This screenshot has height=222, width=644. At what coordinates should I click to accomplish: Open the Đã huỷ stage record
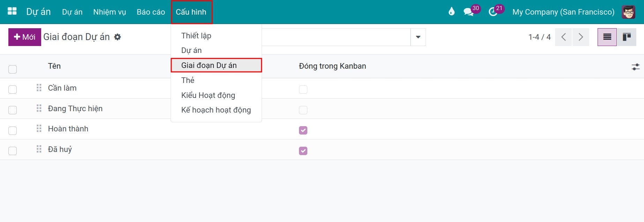click(60, 149)
